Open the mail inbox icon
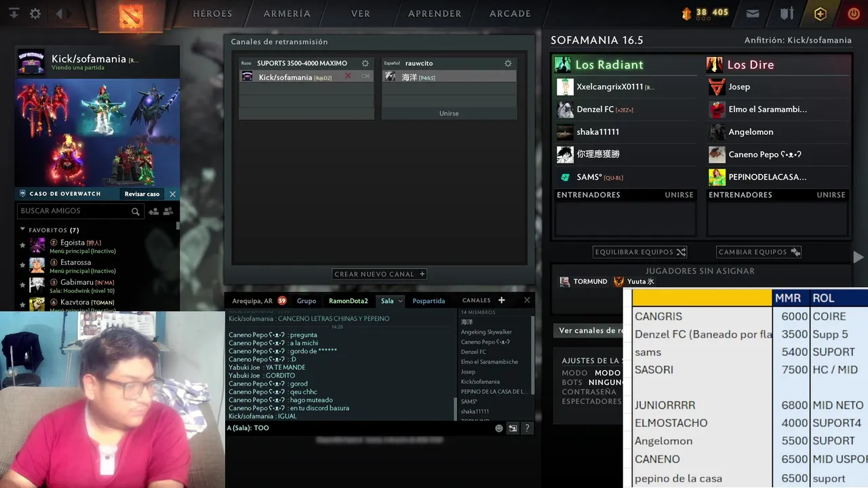 pyautogui.click(x=753, y=14)
